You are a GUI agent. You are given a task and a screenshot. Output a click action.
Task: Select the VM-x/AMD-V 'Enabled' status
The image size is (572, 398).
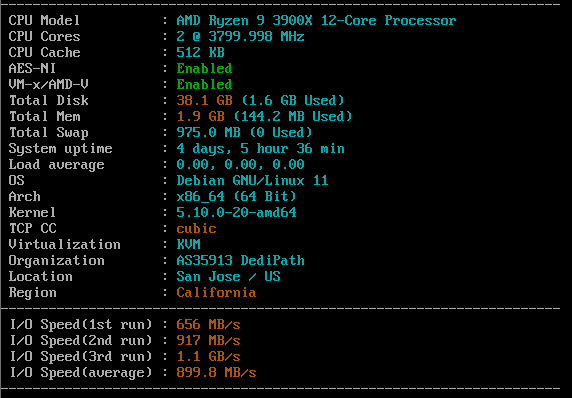click(x=204, y=84)
